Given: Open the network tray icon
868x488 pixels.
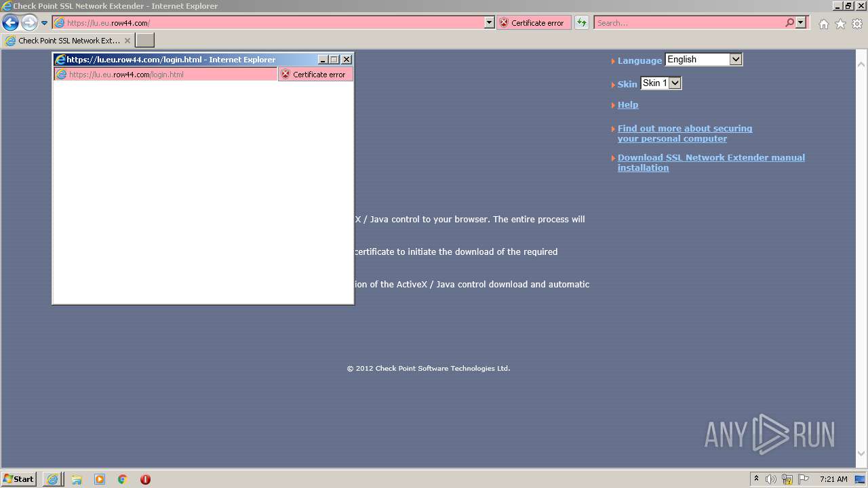Looking at the screenshot, I should coord(787,479).
